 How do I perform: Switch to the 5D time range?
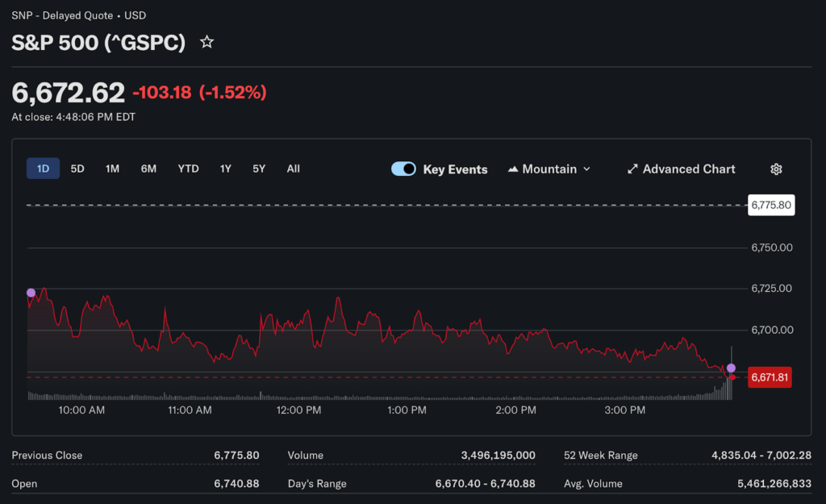click(x=77, y=169)
